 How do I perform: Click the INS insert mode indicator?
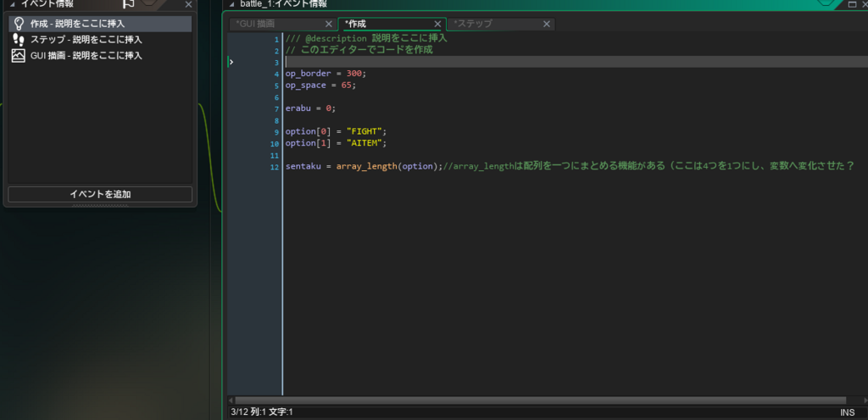tap(847, 412)
